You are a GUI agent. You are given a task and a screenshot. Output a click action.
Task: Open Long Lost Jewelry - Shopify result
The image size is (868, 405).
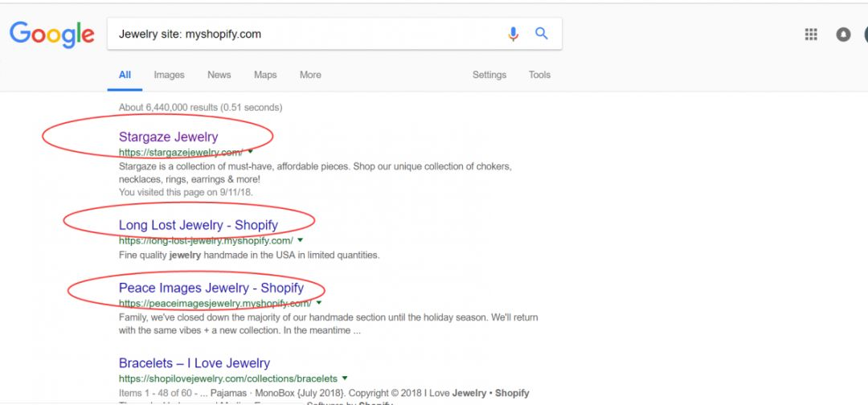coord(199,225)
